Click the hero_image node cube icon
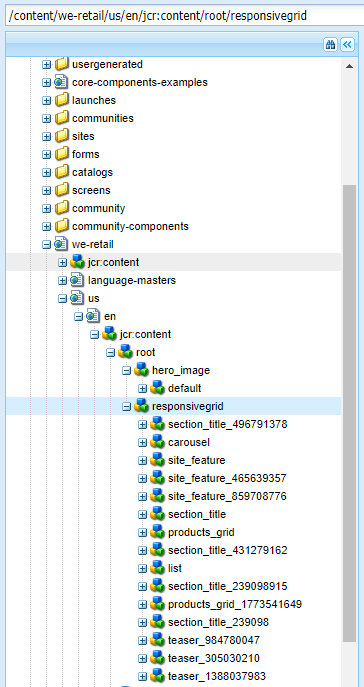 (x=141, y=370)
